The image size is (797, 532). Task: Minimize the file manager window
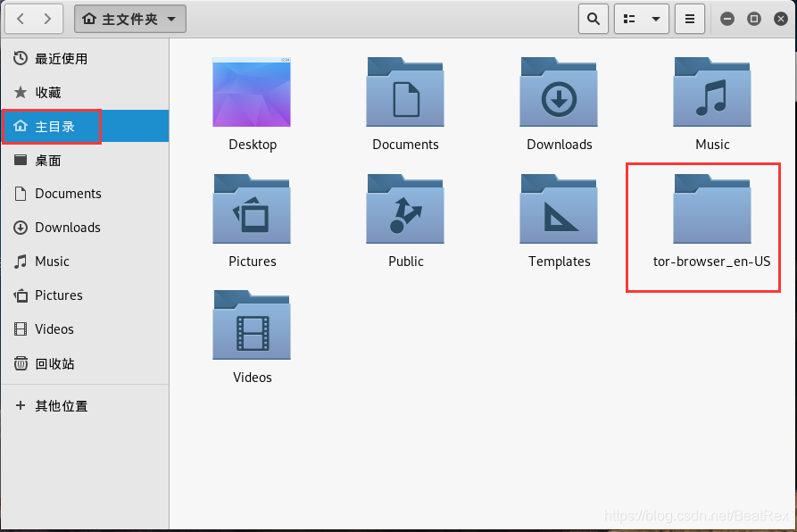coord(727,19)
